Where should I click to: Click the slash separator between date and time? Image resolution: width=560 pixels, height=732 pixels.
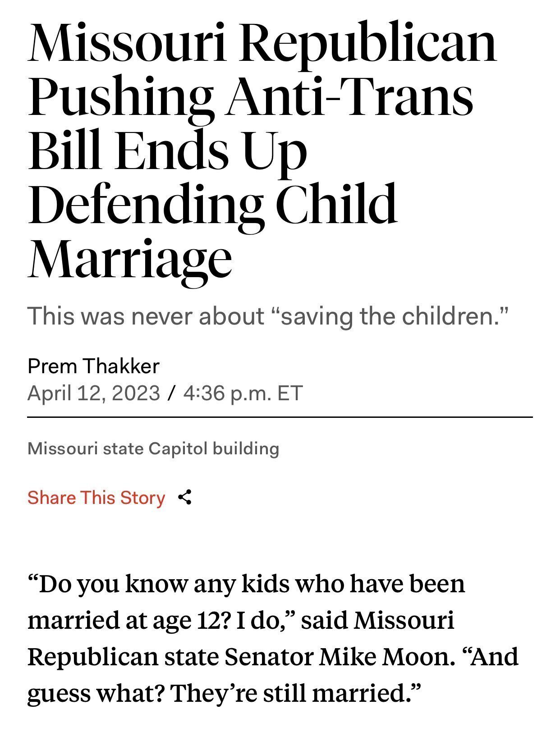(171, 393)
